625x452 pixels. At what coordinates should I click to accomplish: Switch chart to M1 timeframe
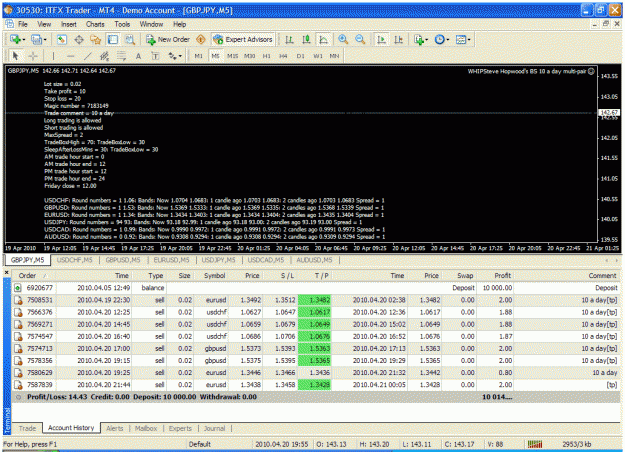(x=199, y=56)
